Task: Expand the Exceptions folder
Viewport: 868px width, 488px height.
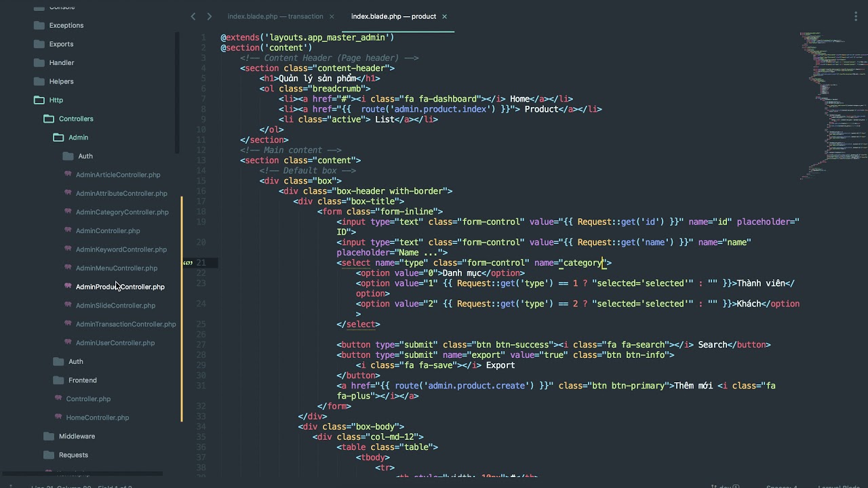Action: click(66, 25)
